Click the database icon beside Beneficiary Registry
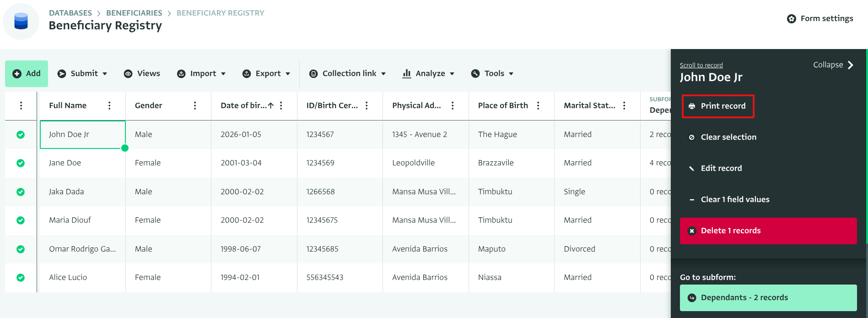The height and width of the screenshot is (318, 868). pyautogui.click(x=21, y=22)
